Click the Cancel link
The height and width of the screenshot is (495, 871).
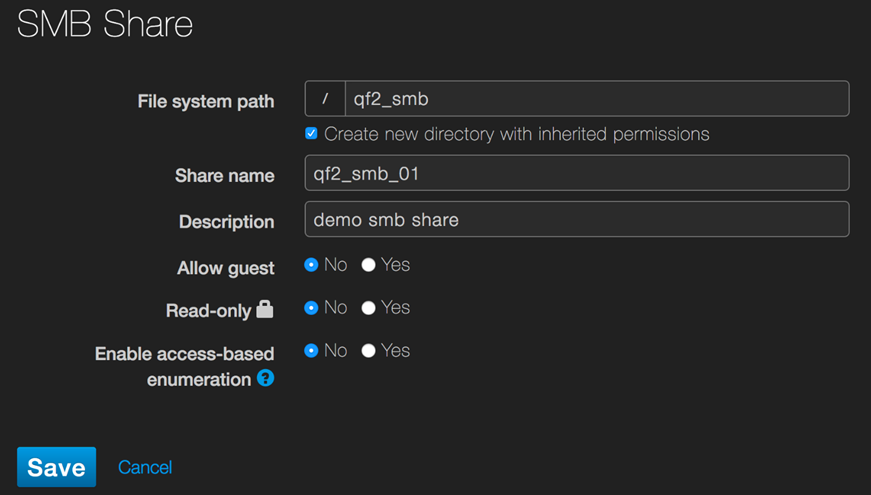tap(145, 467)
